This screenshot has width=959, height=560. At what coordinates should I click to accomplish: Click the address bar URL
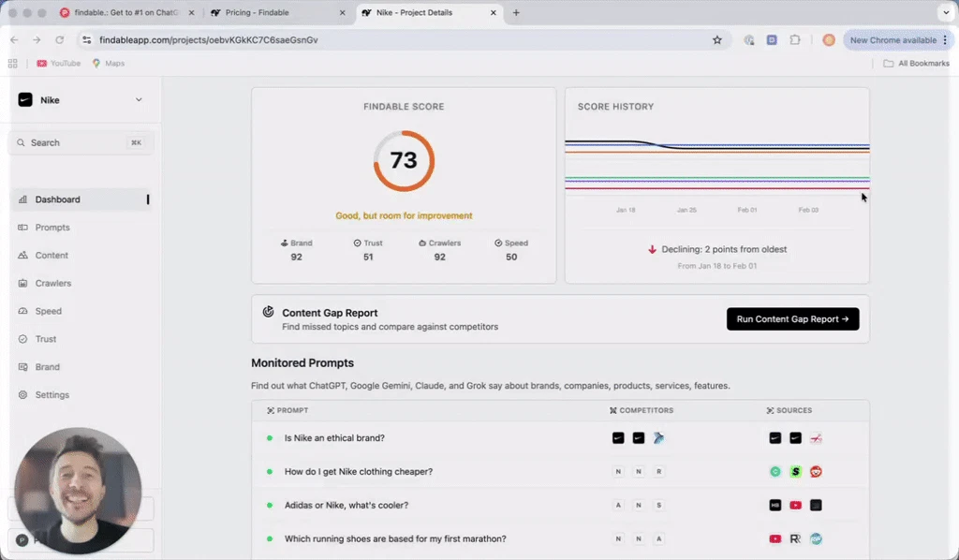(x=209, y=39)
